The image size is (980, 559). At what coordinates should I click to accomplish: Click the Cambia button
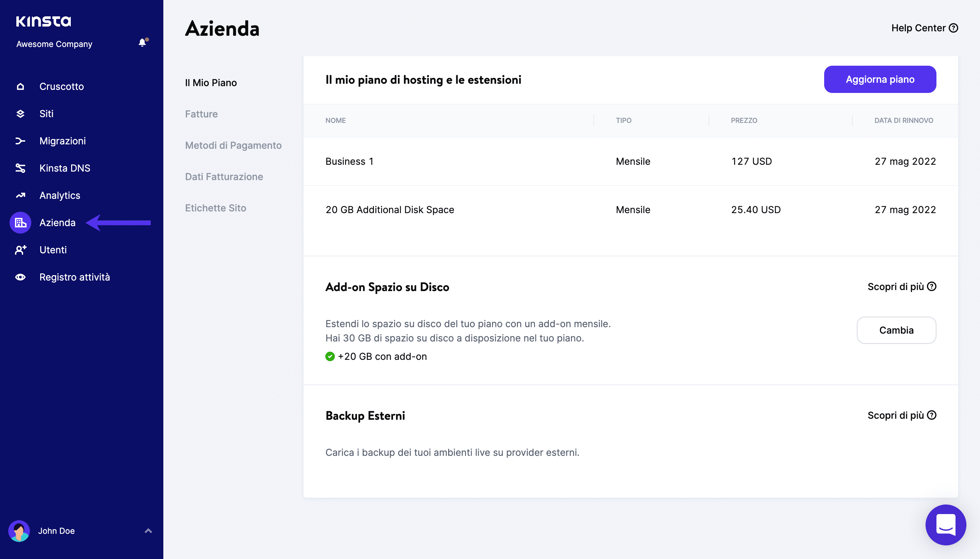(896, 330)
